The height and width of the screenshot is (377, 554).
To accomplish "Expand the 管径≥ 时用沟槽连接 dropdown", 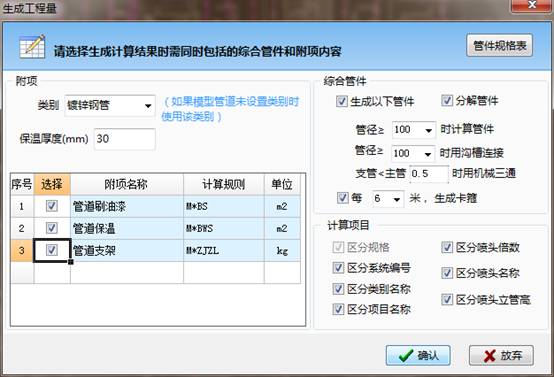I will (413, 154).
